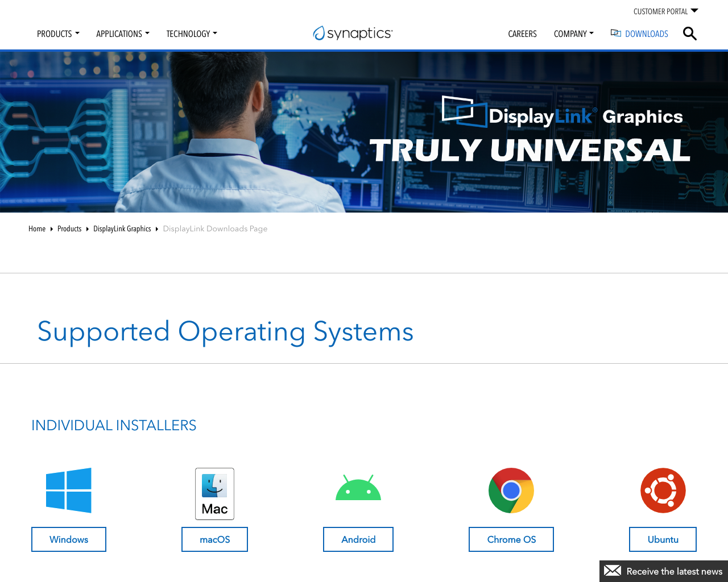Click the DisplayLink Graphics banner logo

coord(562,112)
